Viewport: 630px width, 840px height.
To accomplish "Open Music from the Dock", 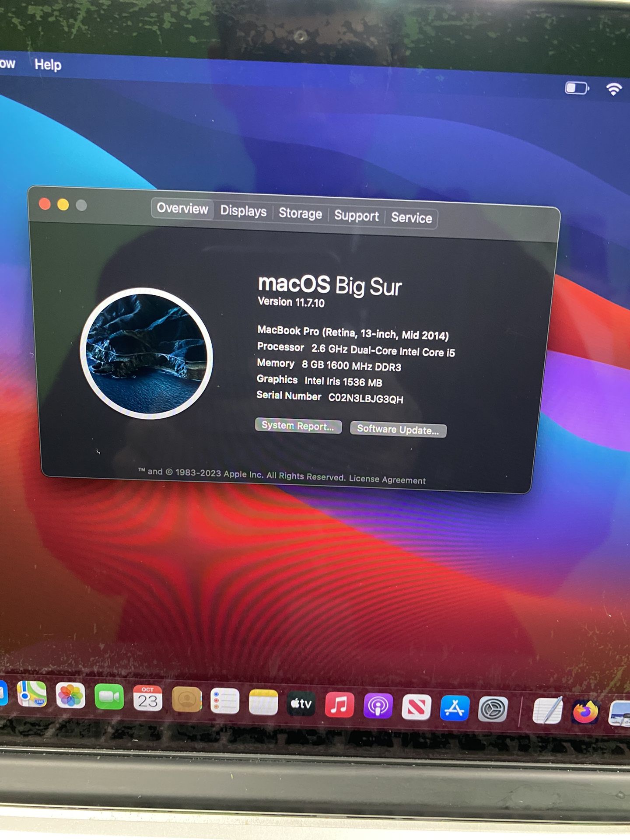I will (339, 705).
